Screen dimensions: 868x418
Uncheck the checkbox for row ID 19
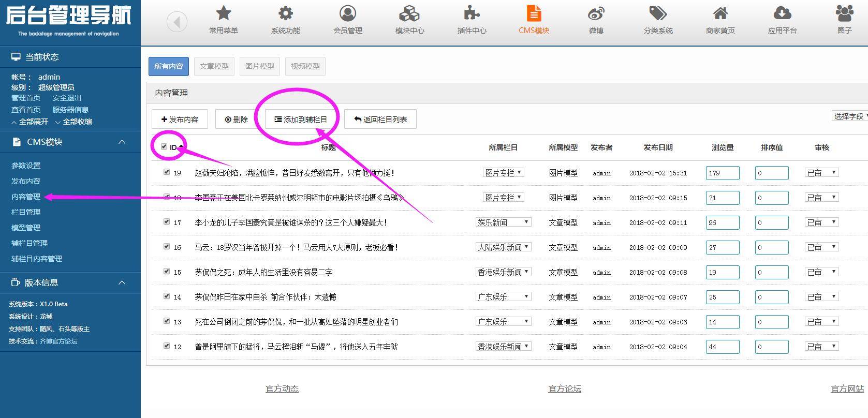coord(167,172)
